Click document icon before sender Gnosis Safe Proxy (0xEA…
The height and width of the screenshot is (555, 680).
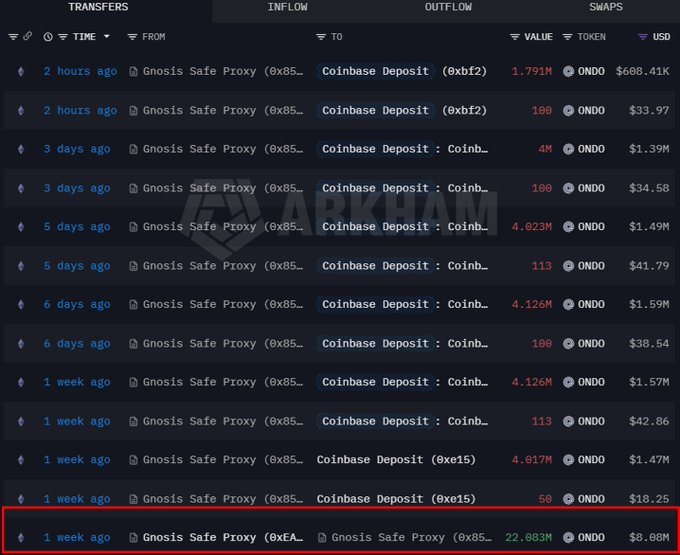point(134,538)
